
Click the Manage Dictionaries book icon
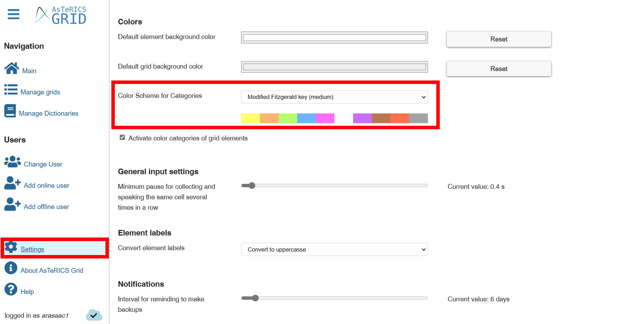pos(10,111)
